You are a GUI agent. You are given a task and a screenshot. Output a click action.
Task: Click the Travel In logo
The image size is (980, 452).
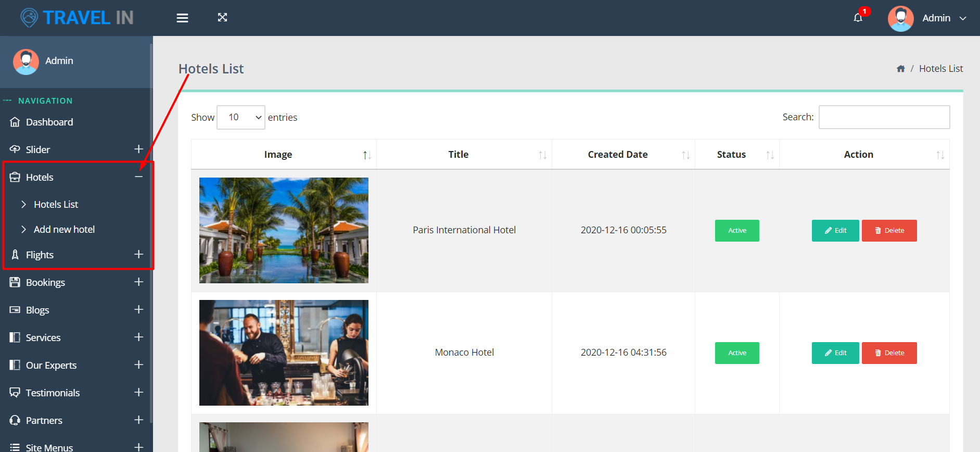[x=77, y=18]
